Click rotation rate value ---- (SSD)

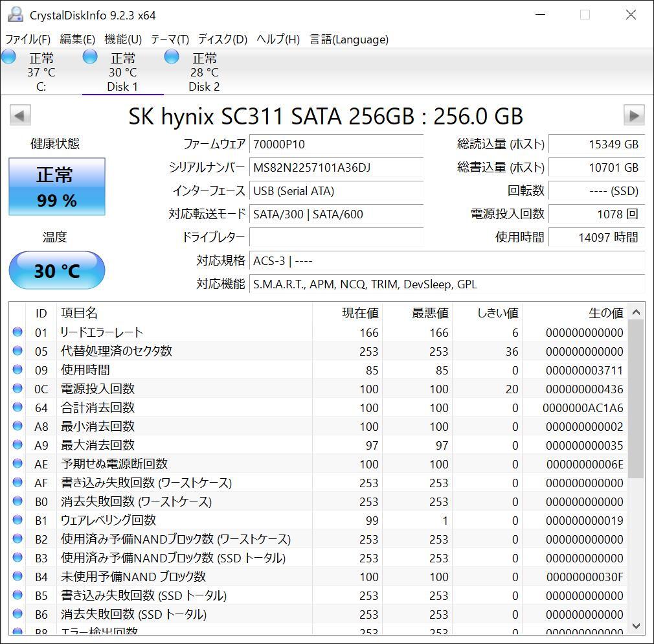596,191
